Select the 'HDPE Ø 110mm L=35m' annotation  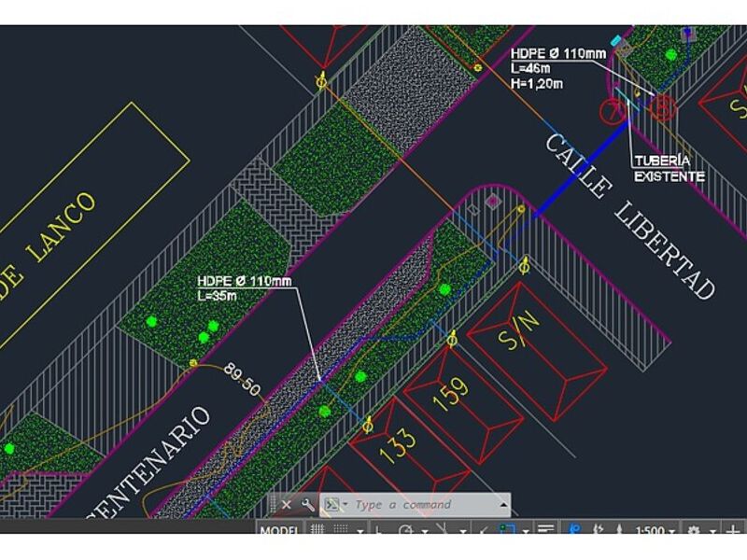245,287
